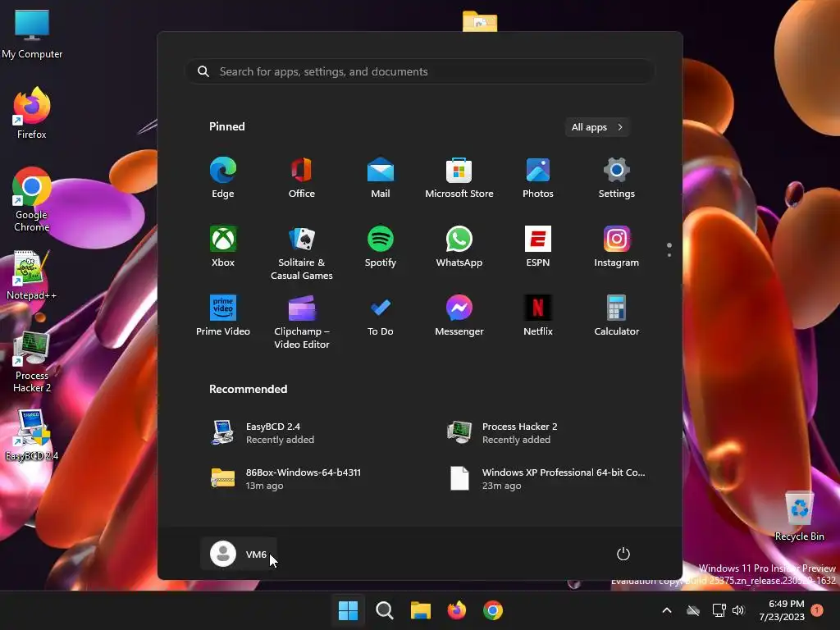Open the Edge pinned app
Viewport: 840px width, 630px height.
point(223,178)
